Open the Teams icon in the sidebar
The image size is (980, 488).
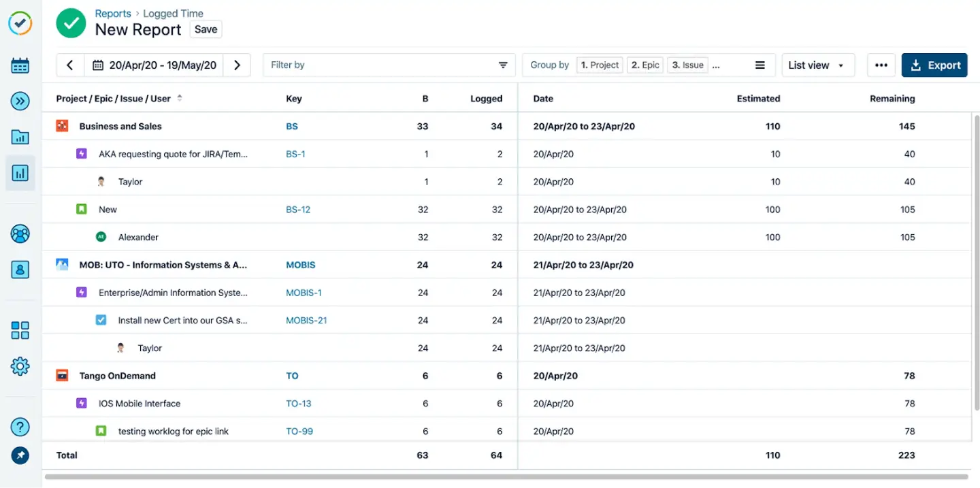[x=20, y=233]
